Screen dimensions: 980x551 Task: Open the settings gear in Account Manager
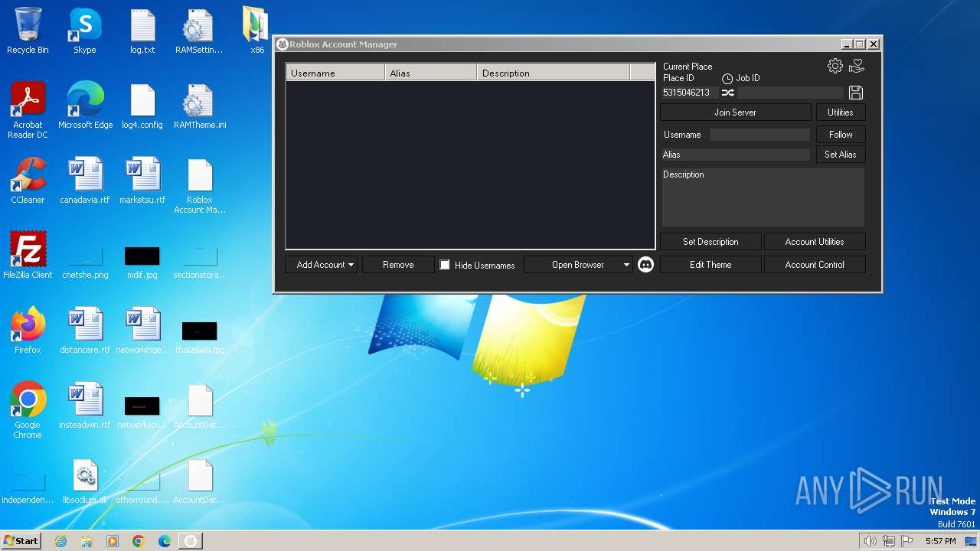point(835,66)
